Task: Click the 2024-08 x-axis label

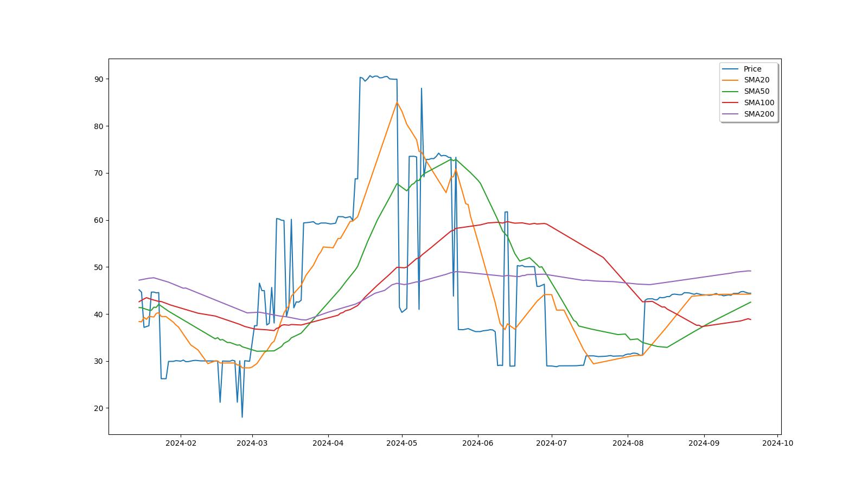Action: point(628,443)
